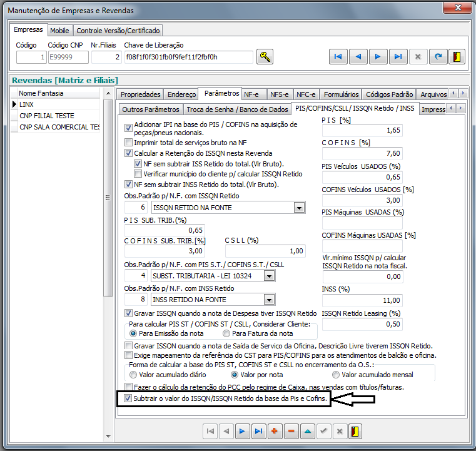Go to next record in bottom navigator

[242, 431]
